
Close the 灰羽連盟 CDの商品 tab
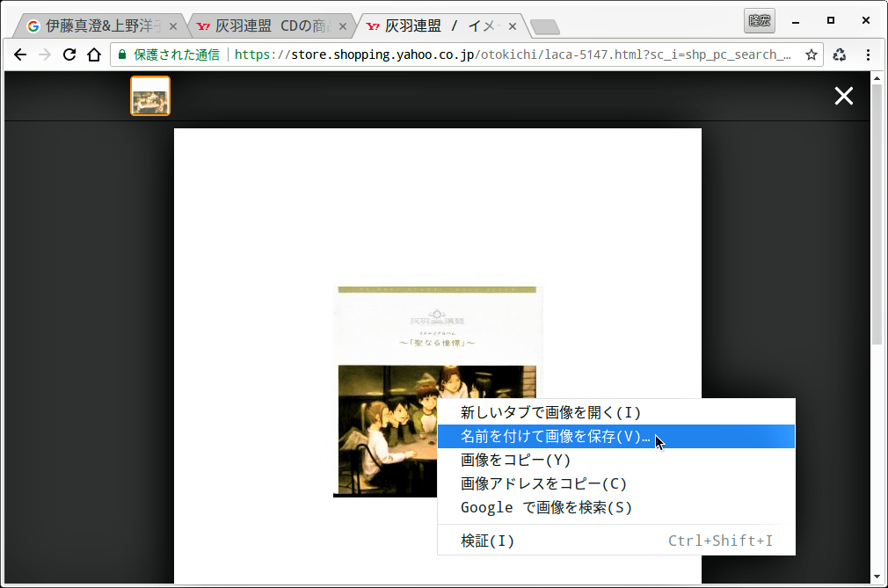point(343,26)
